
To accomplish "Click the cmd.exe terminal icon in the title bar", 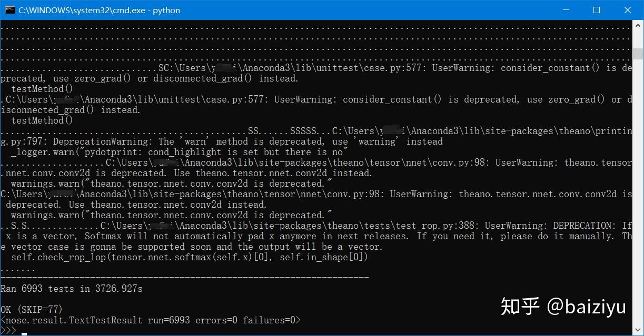I will 10,10.
